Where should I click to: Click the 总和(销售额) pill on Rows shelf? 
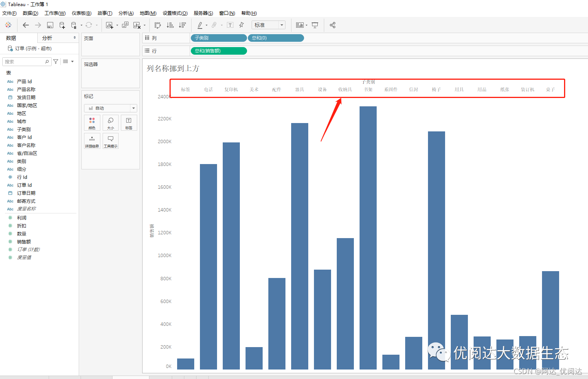[x=219, y=51]
